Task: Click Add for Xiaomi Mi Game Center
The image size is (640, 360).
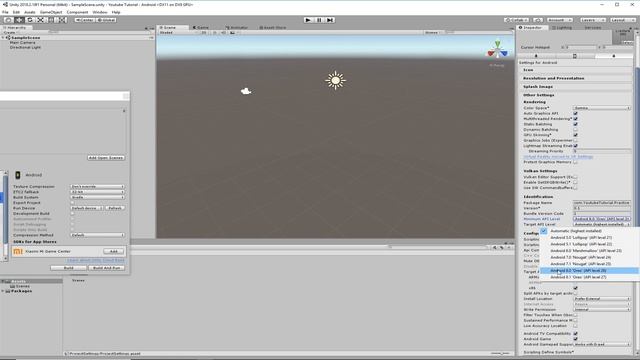Action: click(x=113, y=251)
